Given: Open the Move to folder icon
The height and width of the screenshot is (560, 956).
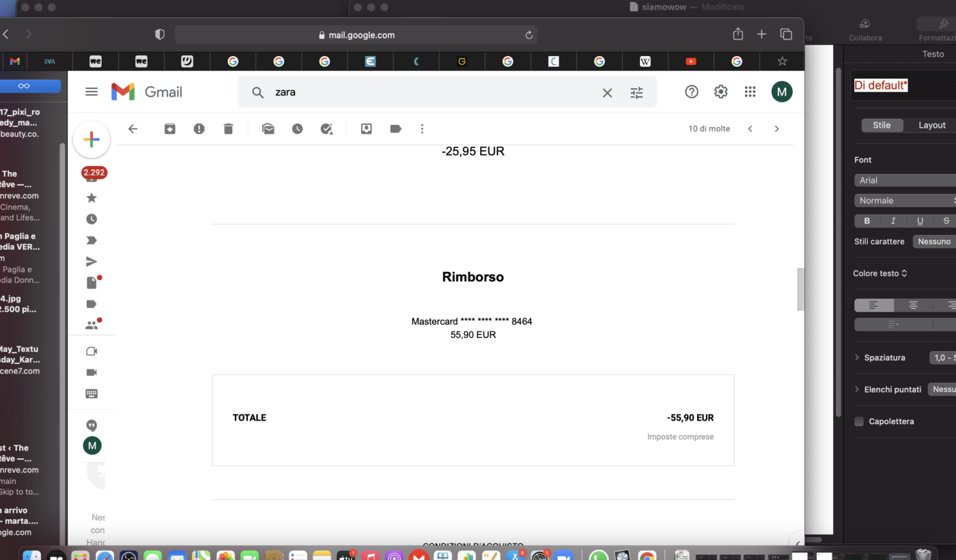Looking at the screenshot, I should click(x=367, y=128).
